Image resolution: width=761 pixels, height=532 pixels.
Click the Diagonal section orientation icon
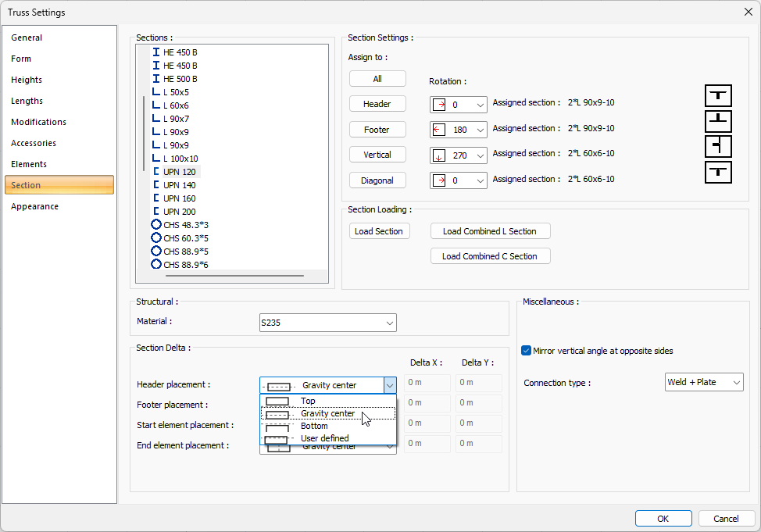717,172
